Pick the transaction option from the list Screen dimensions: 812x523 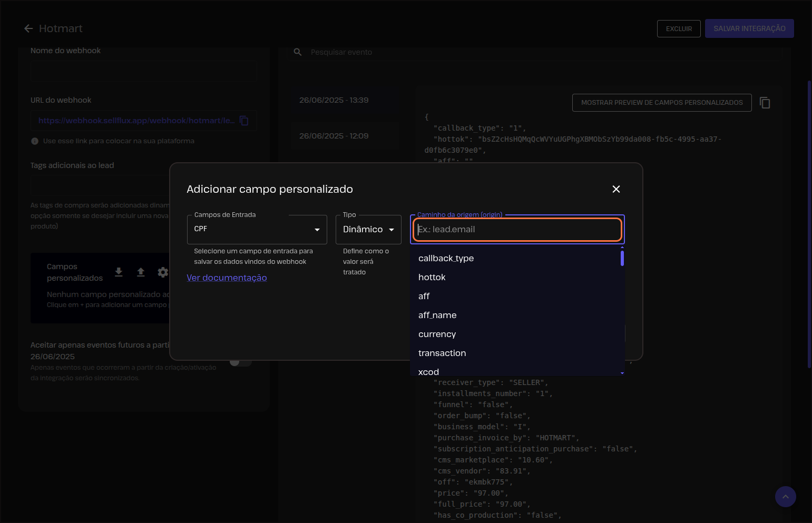pos(442,353)
